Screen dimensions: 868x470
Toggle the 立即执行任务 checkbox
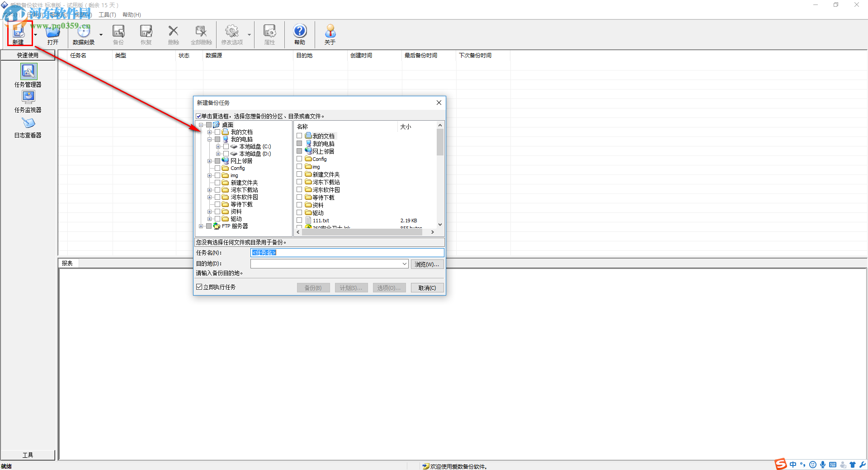(x=199, y=287)
